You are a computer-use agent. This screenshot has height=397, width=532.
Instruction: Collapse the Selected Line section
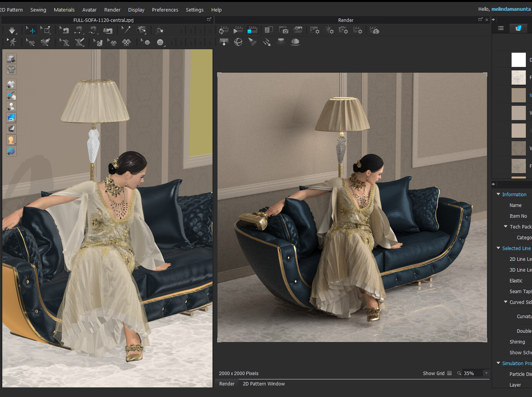tap(498, 248)
